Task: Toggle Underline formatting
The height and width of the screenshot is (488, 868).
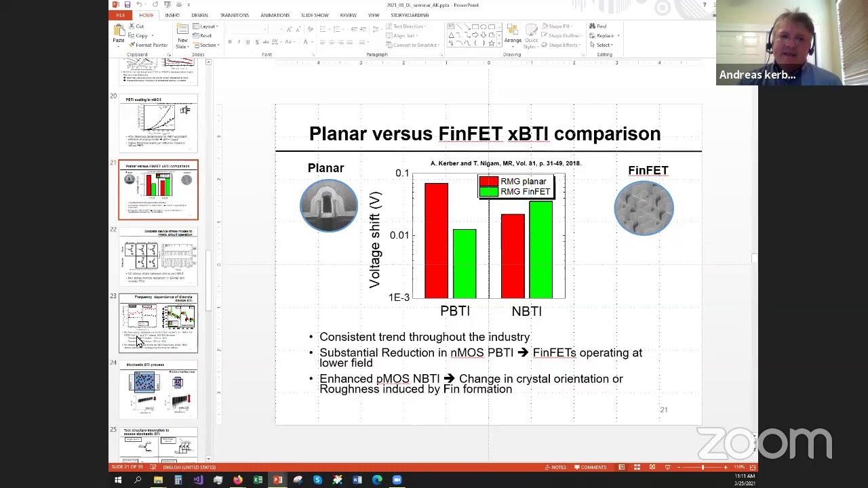Action: tap(247, 42)
